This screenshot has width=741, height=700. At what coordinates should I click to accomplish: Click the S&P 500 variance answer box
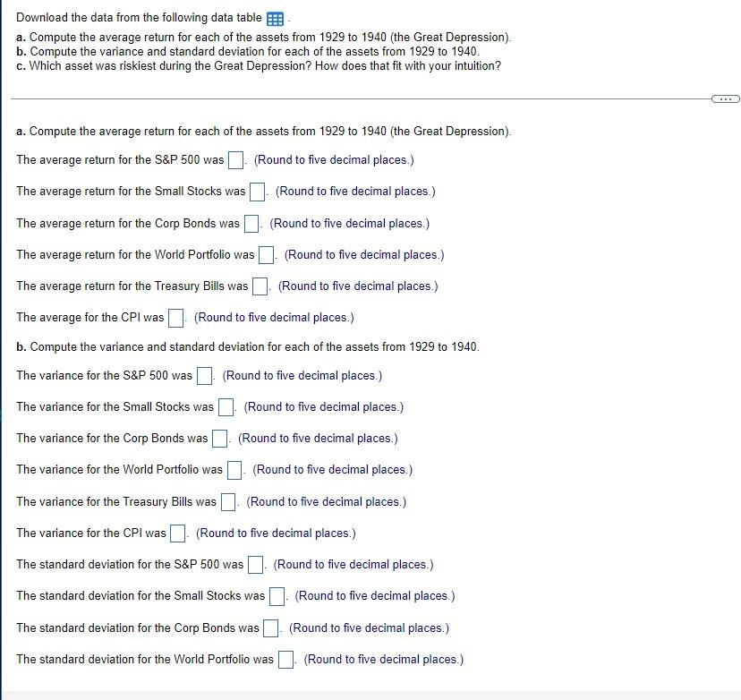click(x=203, y=375)
